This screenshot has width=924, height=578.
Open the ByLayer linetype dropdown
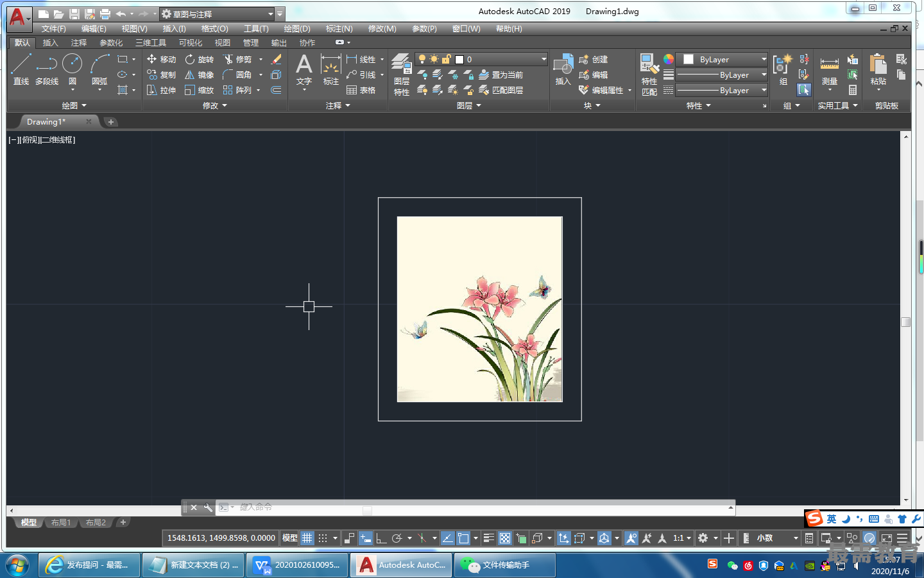[723, 91]
